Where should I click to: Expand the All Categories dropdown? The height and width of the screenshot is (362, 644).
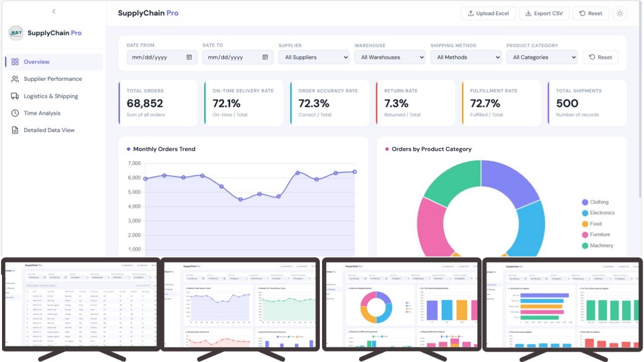(542, 57)
